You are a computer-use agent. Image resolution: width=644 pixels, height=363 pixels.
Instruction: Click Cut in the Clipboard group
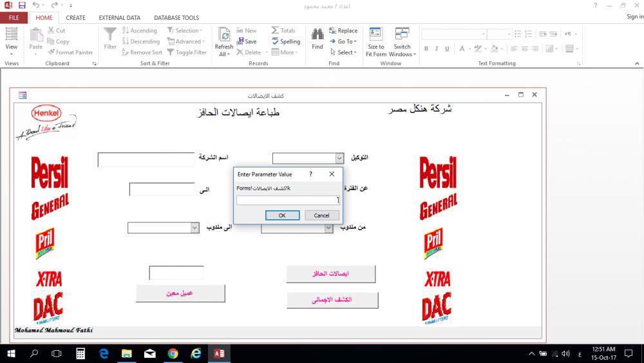click(56, 30)
